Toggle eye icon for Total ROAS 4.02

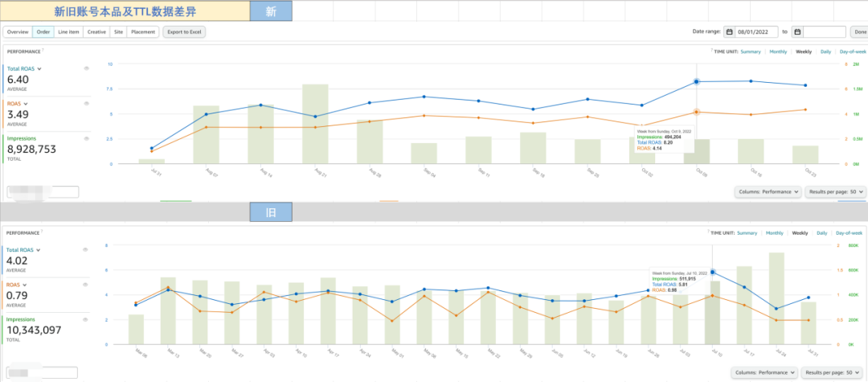(x=86, y=249)
